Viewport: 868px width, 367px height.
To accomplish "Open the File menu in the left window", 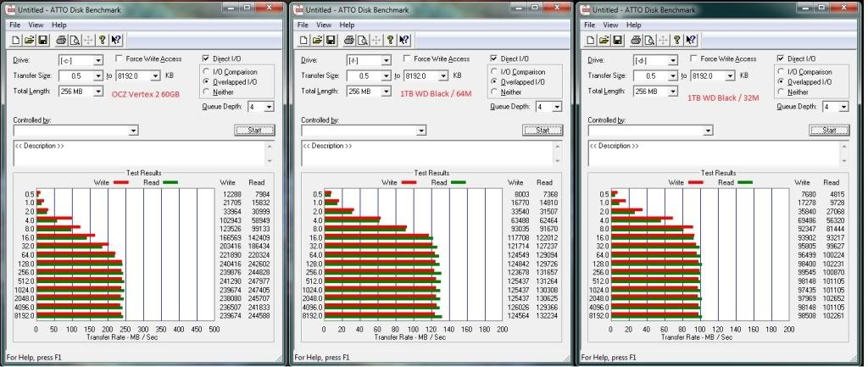I will (14, 25).
